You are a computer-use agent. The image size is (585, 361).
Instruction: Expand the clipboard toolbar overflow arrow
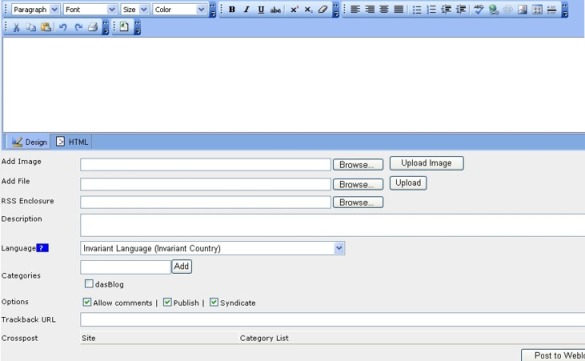[106, 27]
